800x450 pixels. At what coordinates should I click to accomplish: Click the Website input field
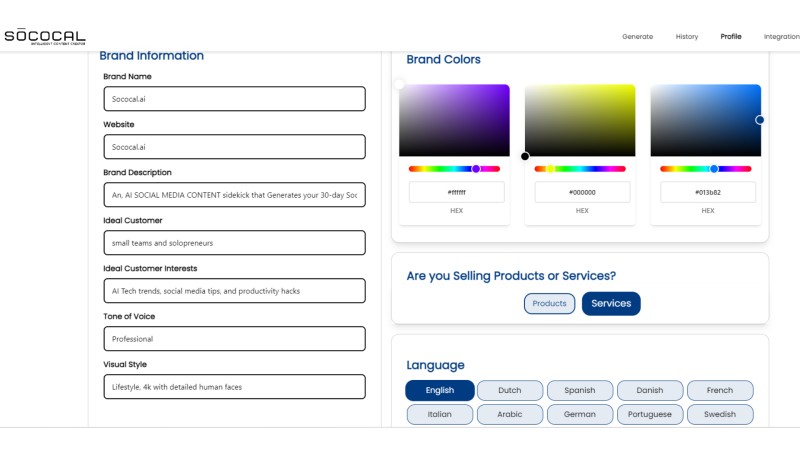[234, 146]
